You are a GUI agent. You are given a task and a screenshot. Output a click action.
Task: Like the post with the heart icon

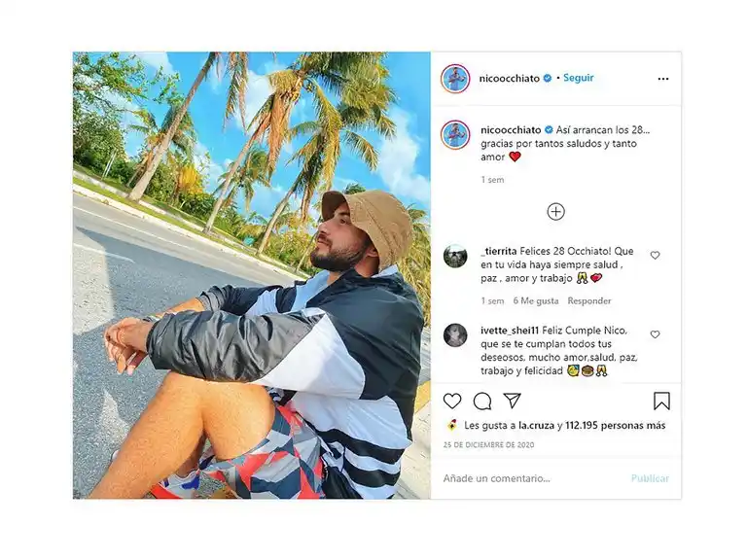click(x=451, y=402)
